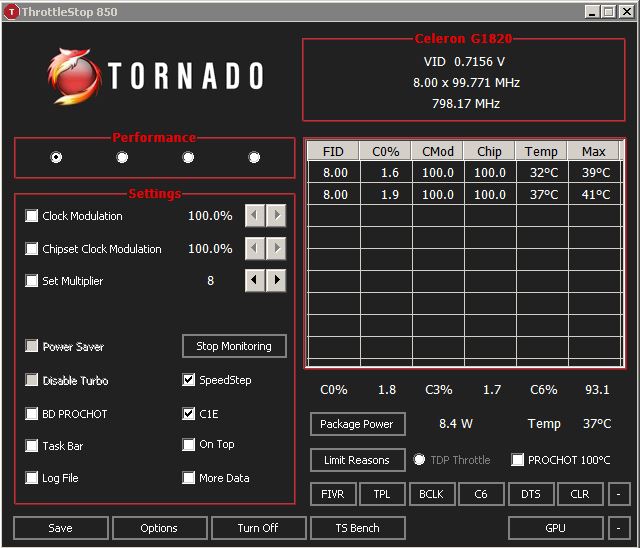Click the minus button beside CLR
Viewport: 640px width, 548px height.
tap(619, 494)
